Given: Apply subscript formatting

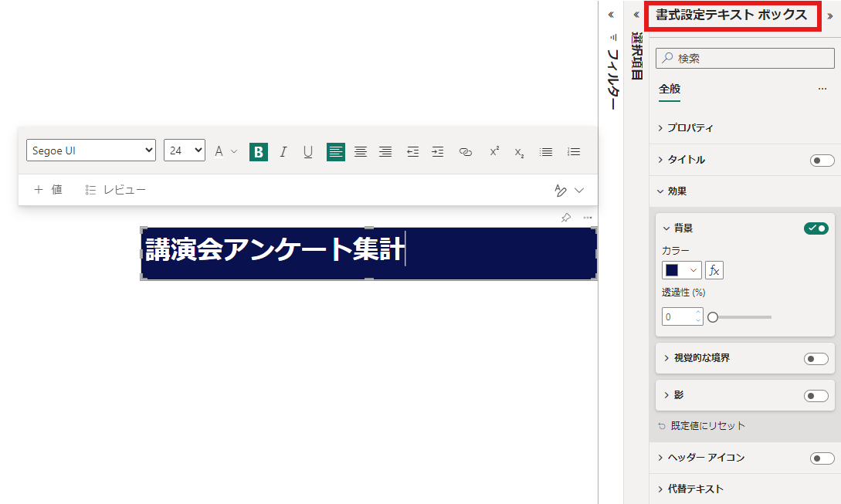Looking at the screenshot, I should (x=519, y=152).
